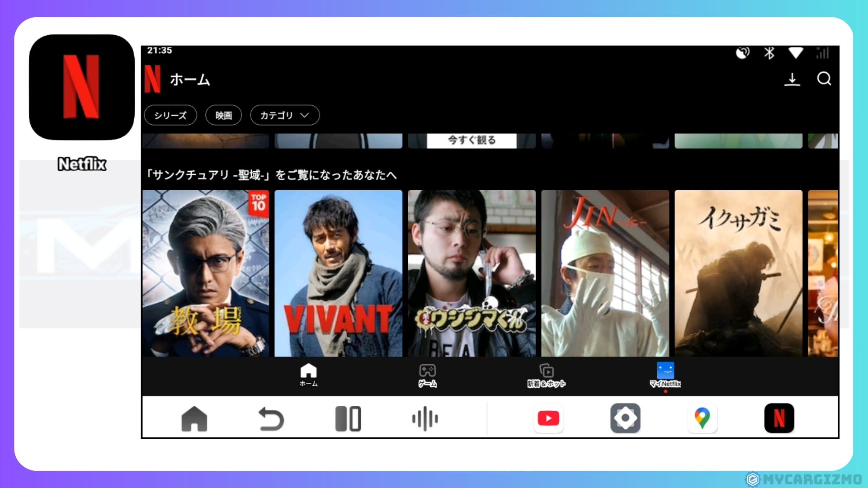Switch to the ゲーム tab
This screenshot has width=868, height=488.
427,375
